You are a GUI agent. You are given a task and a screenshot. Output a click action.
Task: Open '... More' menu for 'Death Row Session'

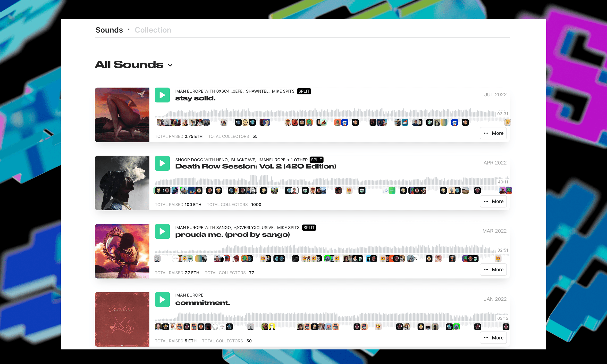pyautogui.click(x=493, y=201)
